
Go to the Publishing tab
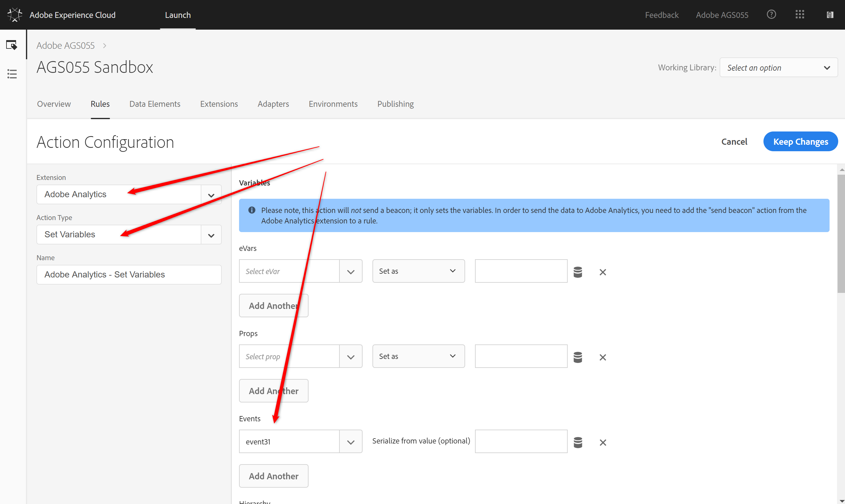click(395, 104)
